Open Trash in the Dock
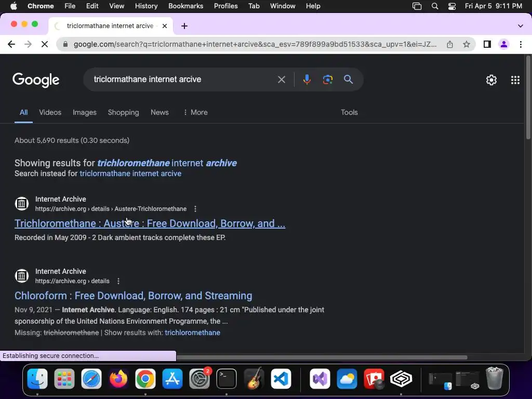The width and height of the screenshot is (532, 399). point(495,378)
